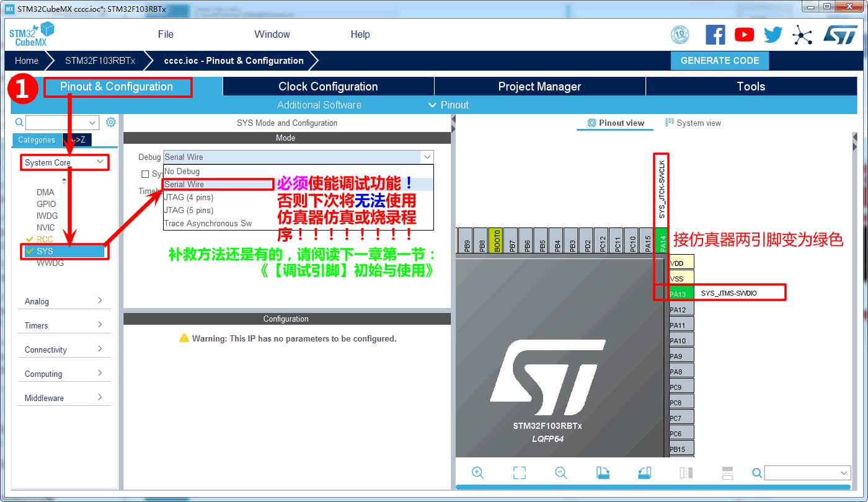Zoom out of the pinout view
Screen dimensions: 868x502
coord(561,473)
